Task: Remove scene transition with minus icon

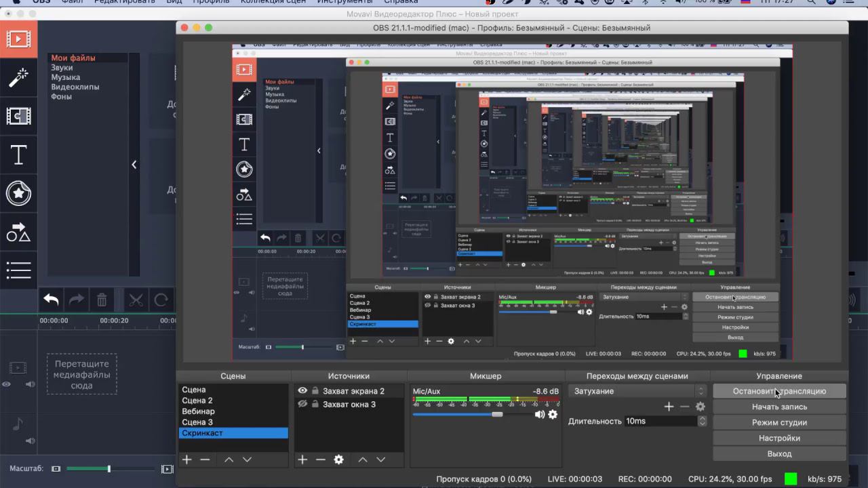Action: point(685,407)
